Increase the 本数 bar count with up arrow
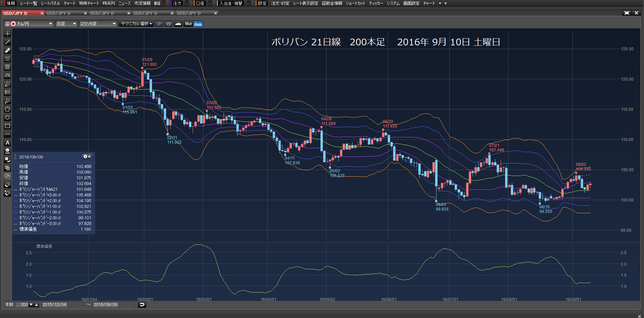 click(x=37, y=305)
